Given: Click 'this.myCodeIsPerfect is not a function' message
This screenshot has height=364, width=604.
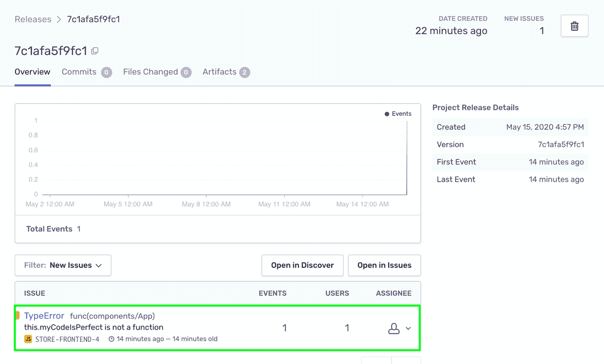Looking at the screenshot, I should 94,327.
